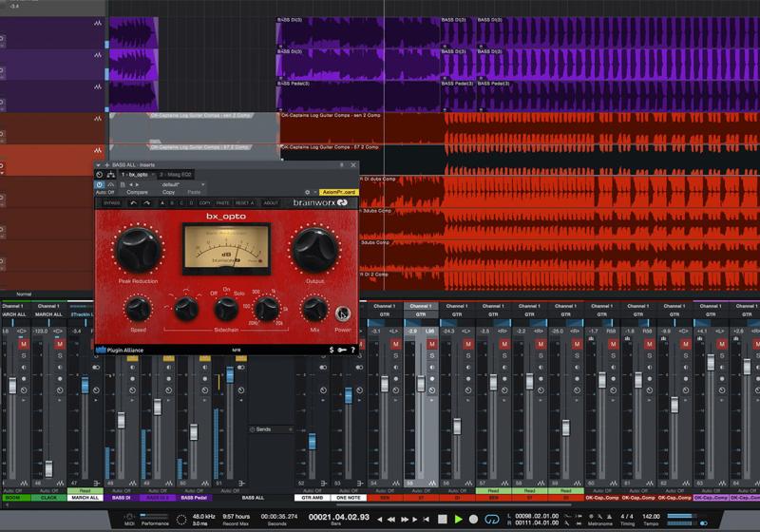Screen dimensions: 760x532
Task: Click the yellow AxiomPr..oard control link label
Action: click(x=339, y=192)
